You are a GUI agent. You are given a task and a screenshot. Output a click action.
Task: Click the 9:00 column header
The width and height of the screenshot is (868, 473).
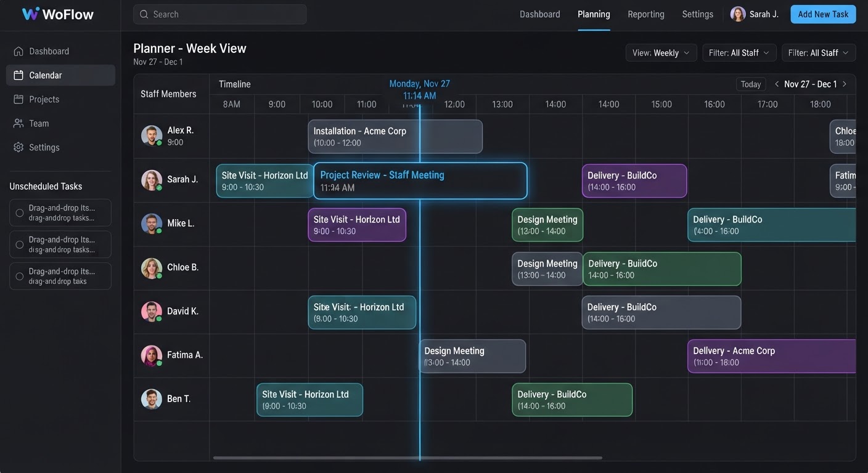[x=277, y=104]
